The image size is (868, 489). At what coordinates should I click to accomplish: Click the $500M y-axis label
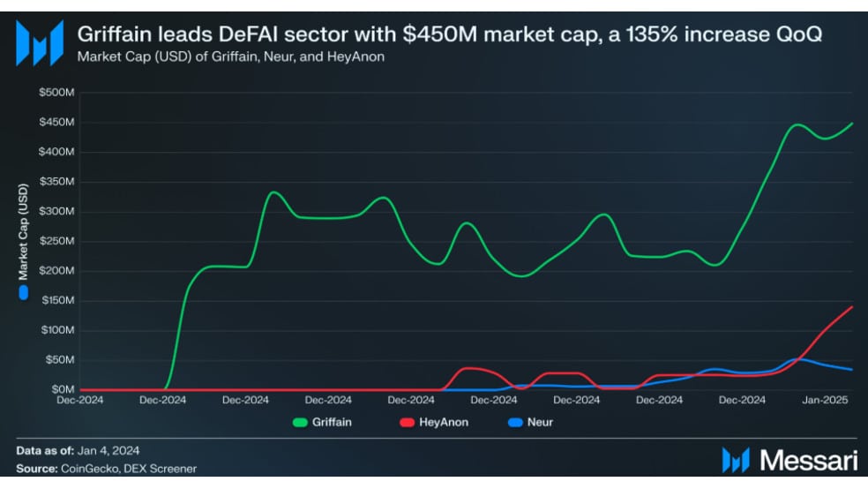point(56,93)
